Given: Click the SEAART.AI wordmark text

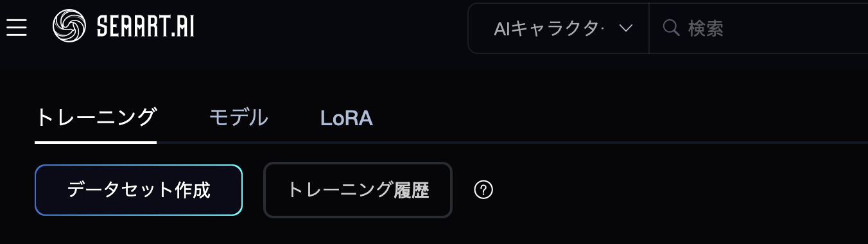Looking at the screenshot, I should click(145, 27).
